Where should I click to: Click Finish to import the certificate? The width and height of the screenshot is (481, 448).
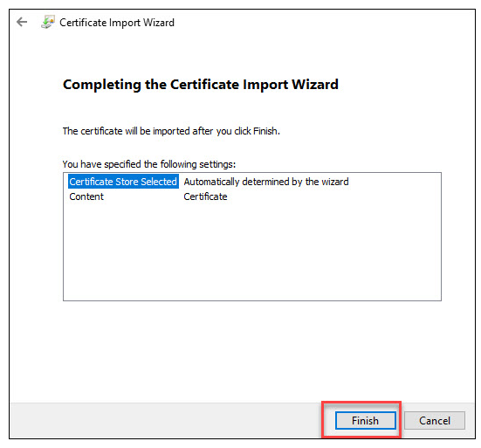pos(366,420)
